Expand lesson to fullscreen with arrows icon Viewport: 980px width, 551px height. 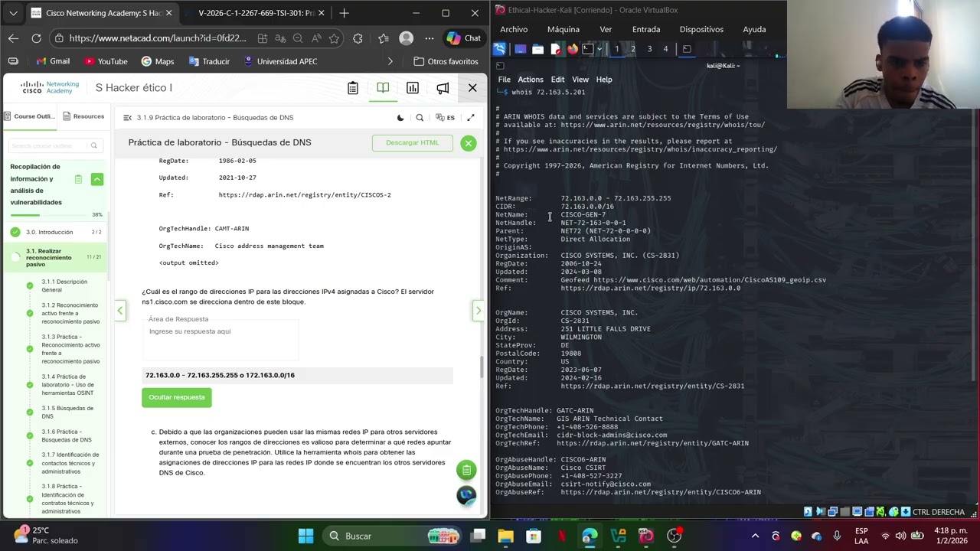pyautogui.click(x=471, y=118)
